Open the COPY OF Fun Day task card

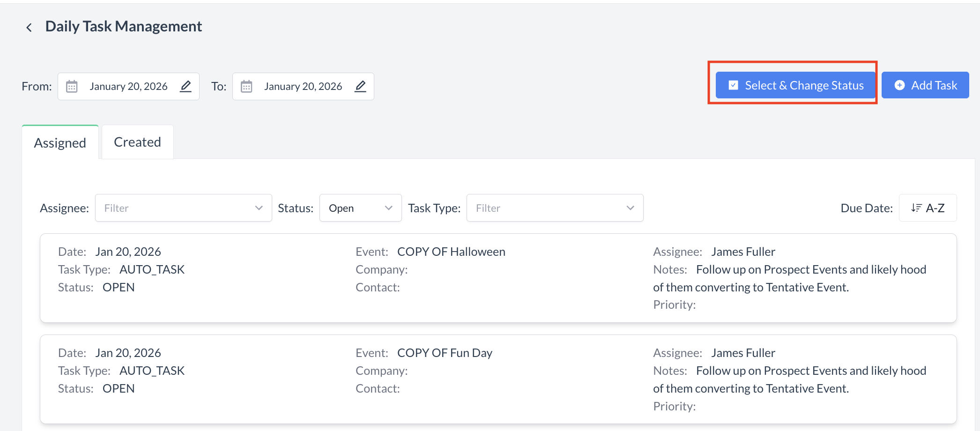(x=498, y=379)
